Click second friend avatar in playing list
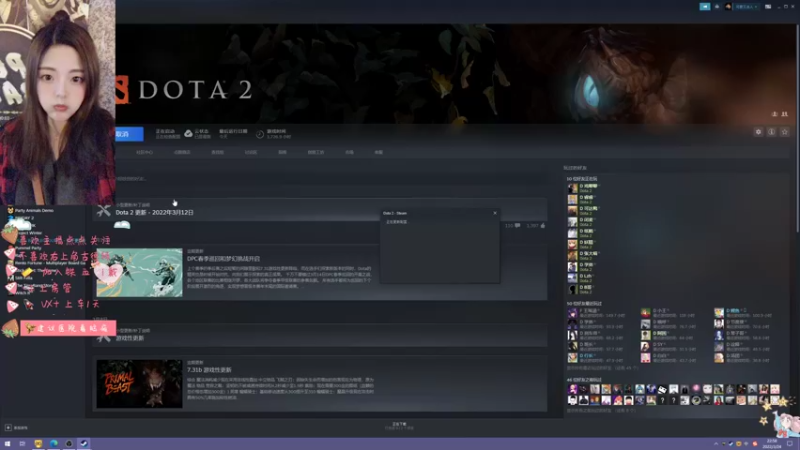 click(x=572, y=199)
